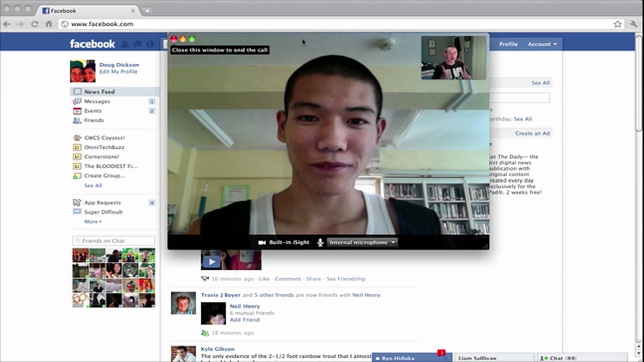Click Edit My Profile link
644x362 pixels.
click(x=118, y=72)
